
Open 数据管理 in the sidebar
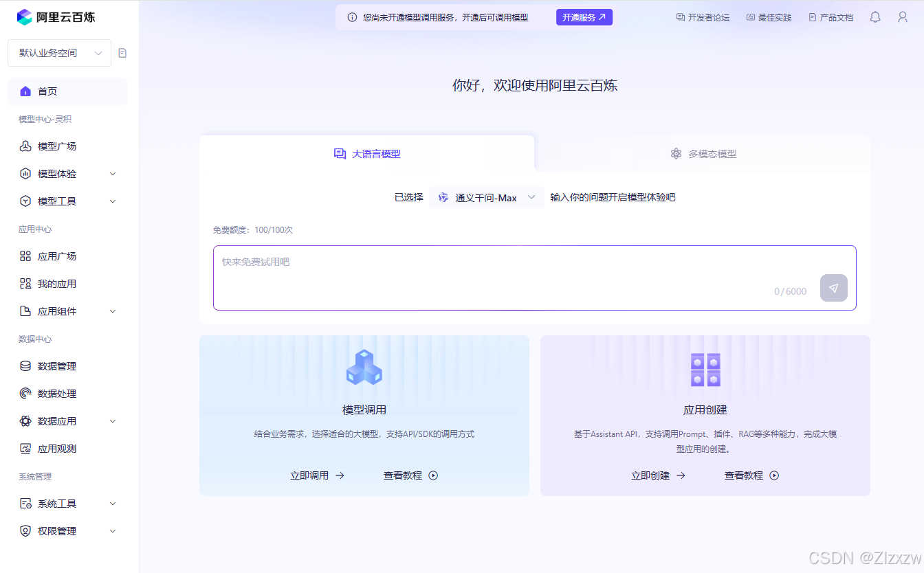pyautogui.click(x=67, y=366)
